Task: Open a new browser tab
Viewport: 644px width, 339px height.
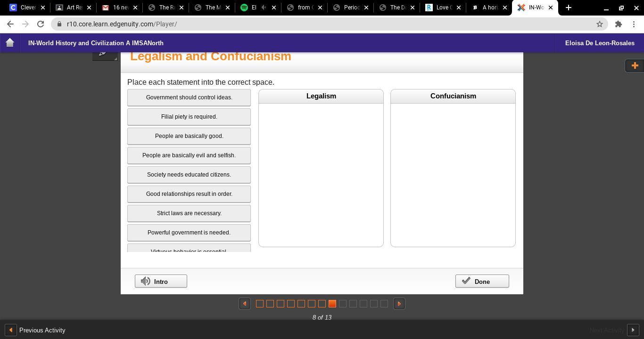Action: pyautogui.click(x=569, y=8)
